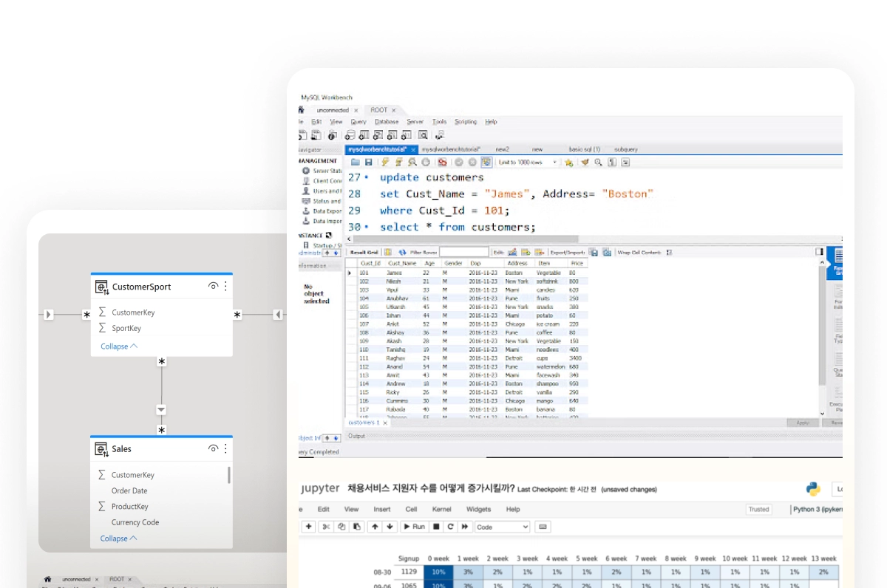Open the Limit to 1000 rows dropdown

[x=528, y=163]
